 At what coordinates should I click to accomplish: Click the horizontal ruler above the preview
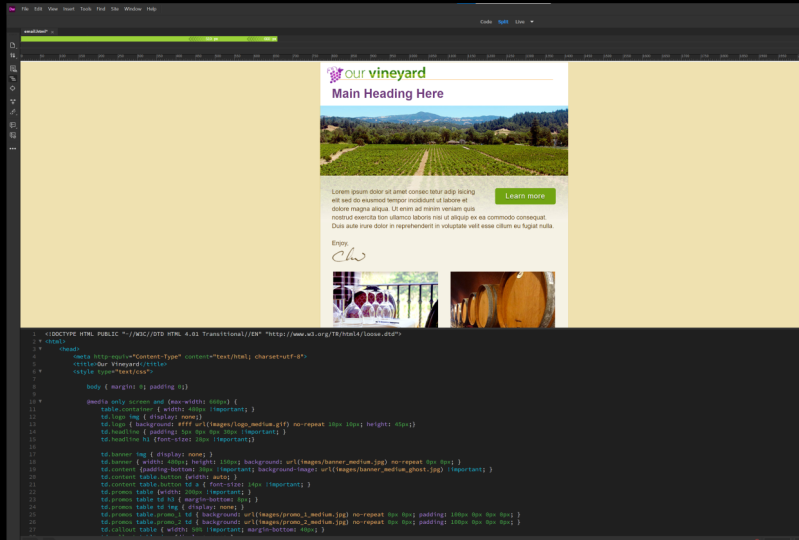point(410,56)
